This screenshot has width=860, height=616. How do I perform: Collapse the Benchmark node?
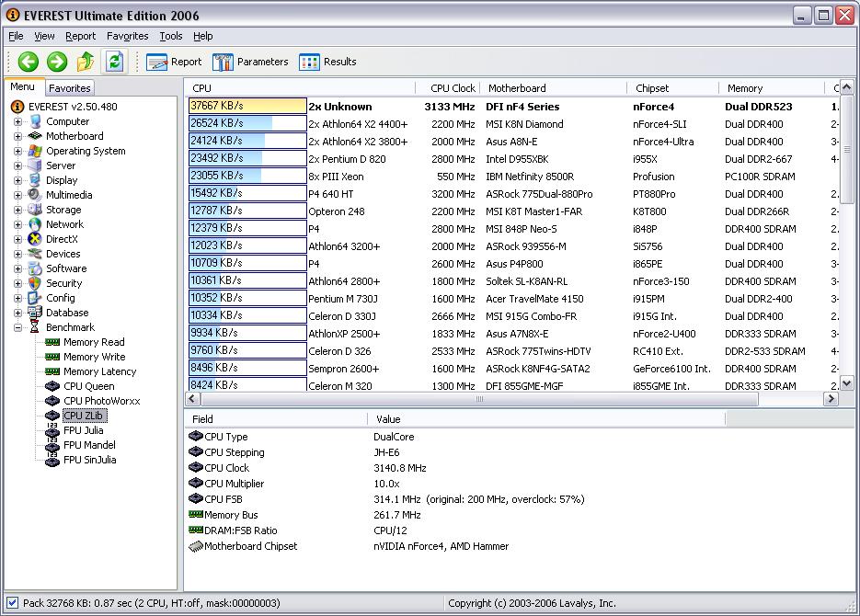(18, 327)
